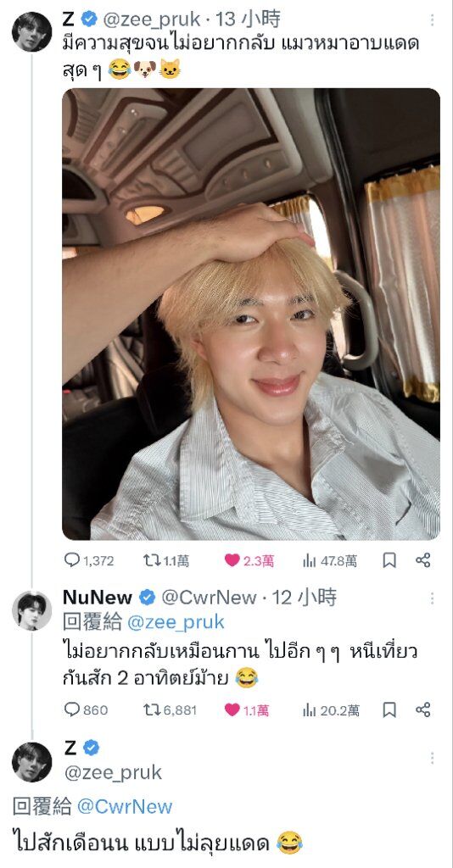Retweet the first post with 1.1萬 reposts
Screen dimensions: 453x868
point(152,561)
